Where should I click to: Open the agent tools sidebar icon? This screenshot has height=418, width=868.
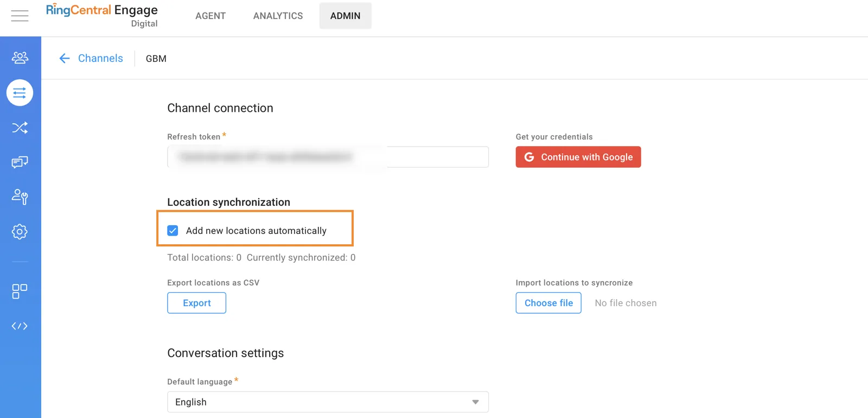click(20, 197)
